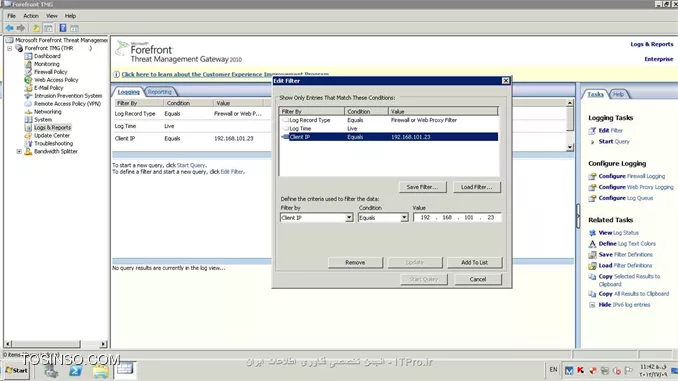The height and width of the screenshot is (381, 678).
Task: Click the down arrow of the filter list scrollbar
Action: [x=569, y=147]
